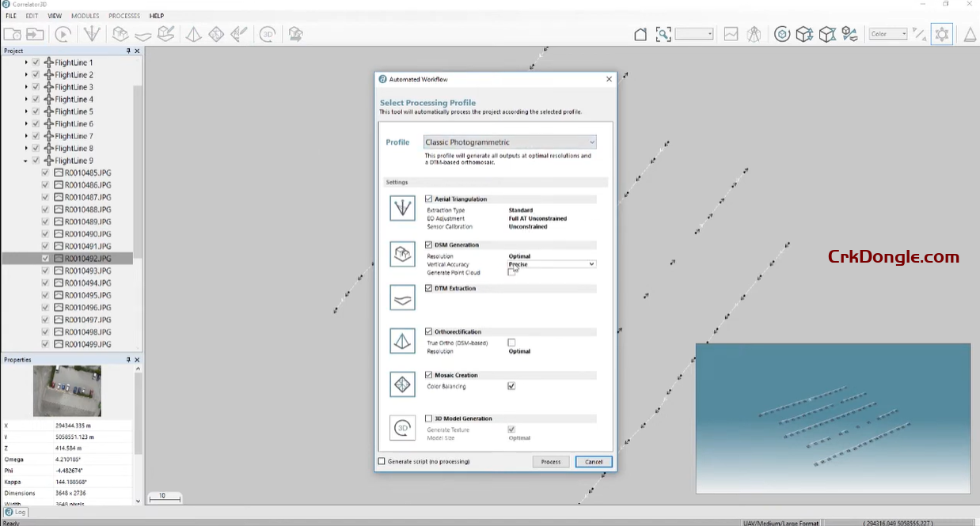Uncheck R0010492.JPG in the project tree
Viewport: 980px width, 526px height.
[x=45, y=258]
